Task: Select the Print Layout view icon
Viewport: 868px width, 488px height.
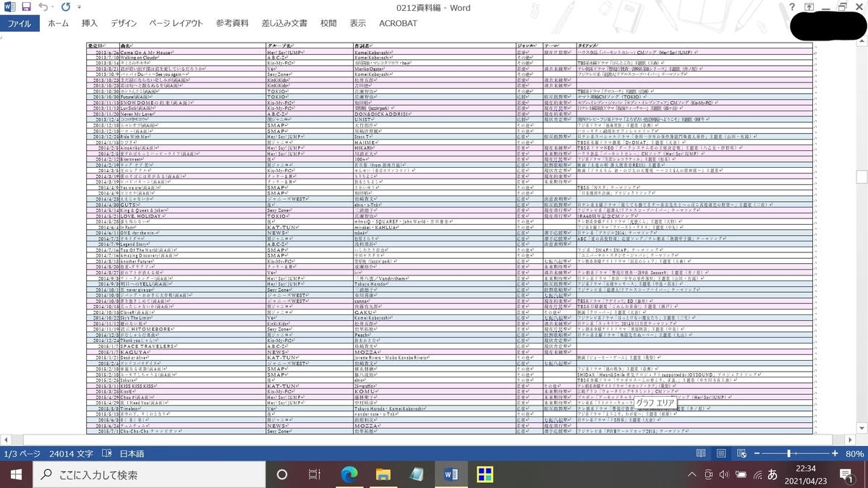Action: click(720, 453)
